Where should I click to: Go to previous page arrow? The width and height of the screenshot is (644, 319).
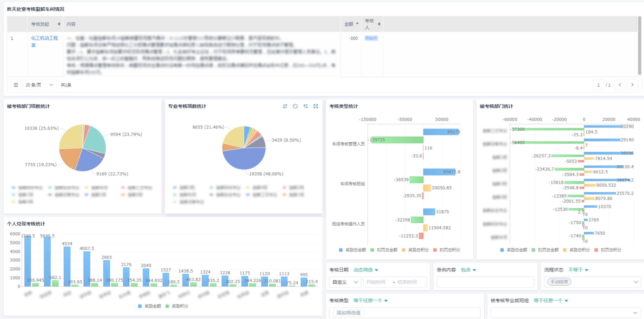620,85
